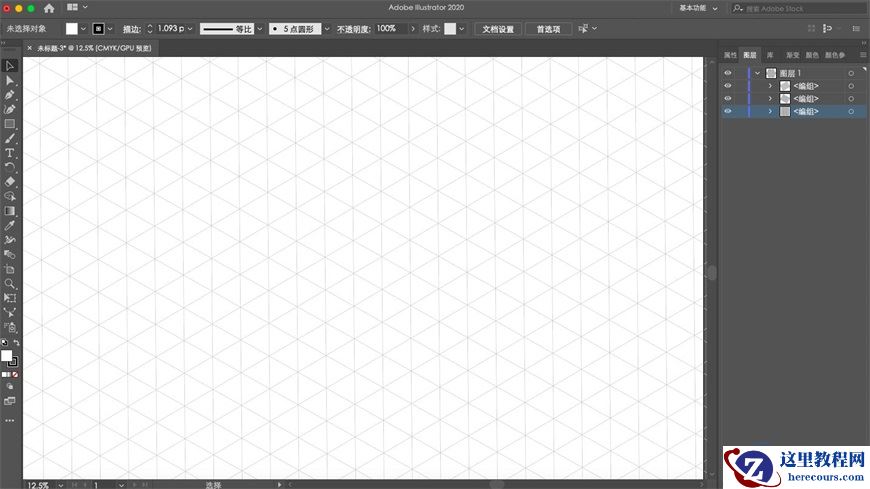Toggle visibility of 图层 1
The height and width of the screenshot is (489, 870).
pyautogui.click(x=728, y=73)
